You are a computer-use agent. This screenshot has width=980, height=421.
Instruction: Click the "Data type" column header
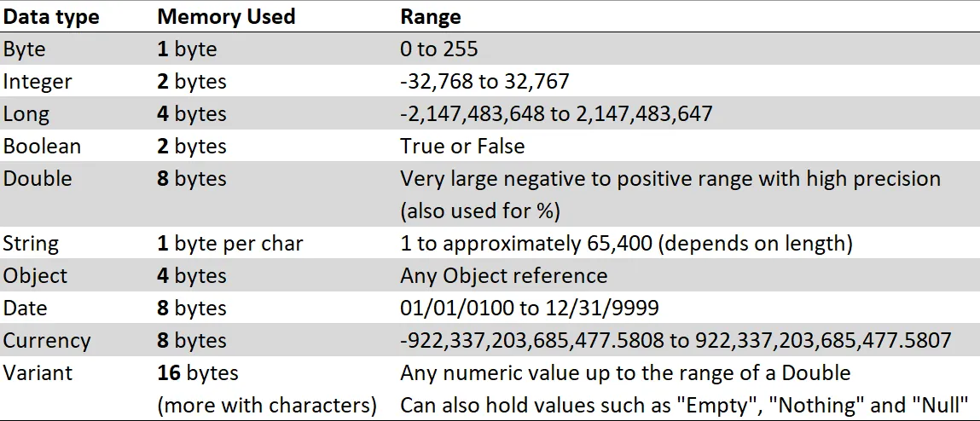pos(51,16)
